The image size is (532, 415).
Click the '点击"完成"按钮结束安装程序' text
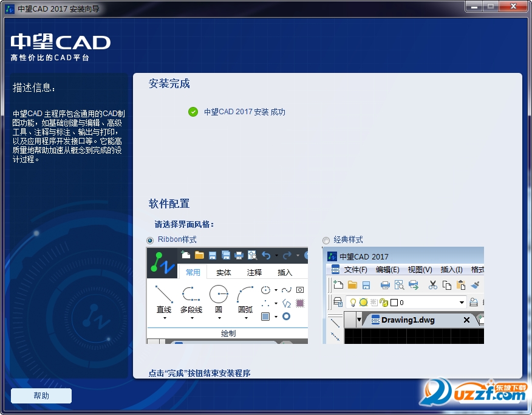click(199, 373)
